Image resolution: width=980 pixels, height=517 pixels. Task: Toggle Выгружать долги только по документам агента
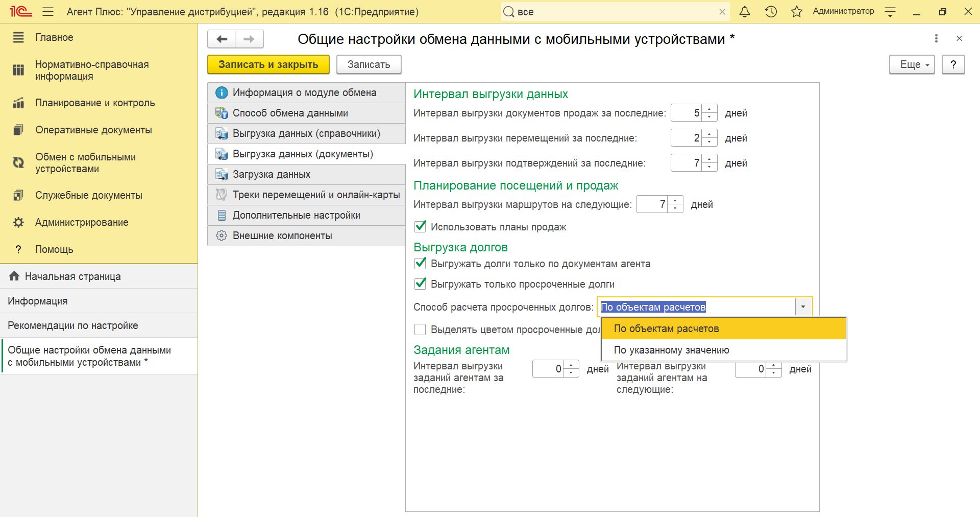(x=421, y=264)
